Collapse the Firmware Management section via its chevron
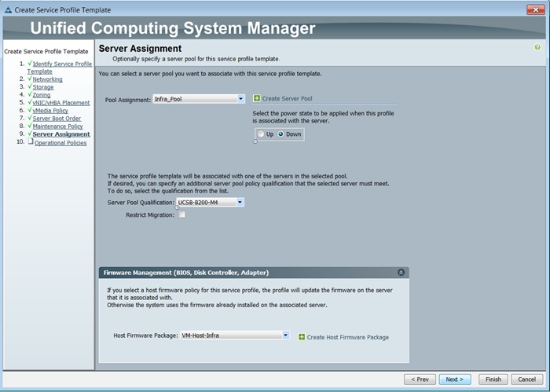The width and height of the screenshot is (550, 392). (x=401, y=273)
